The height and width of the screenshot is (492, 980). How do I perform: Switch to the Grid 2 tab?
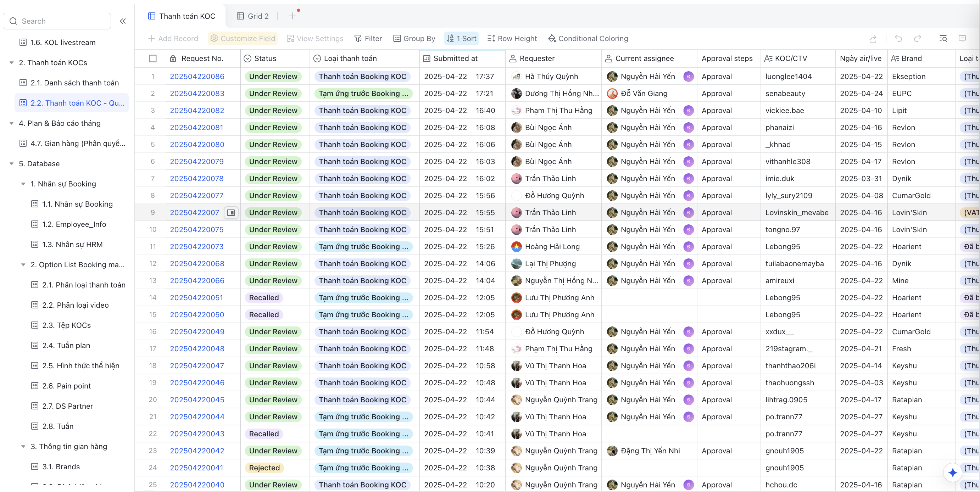point(253,16)
